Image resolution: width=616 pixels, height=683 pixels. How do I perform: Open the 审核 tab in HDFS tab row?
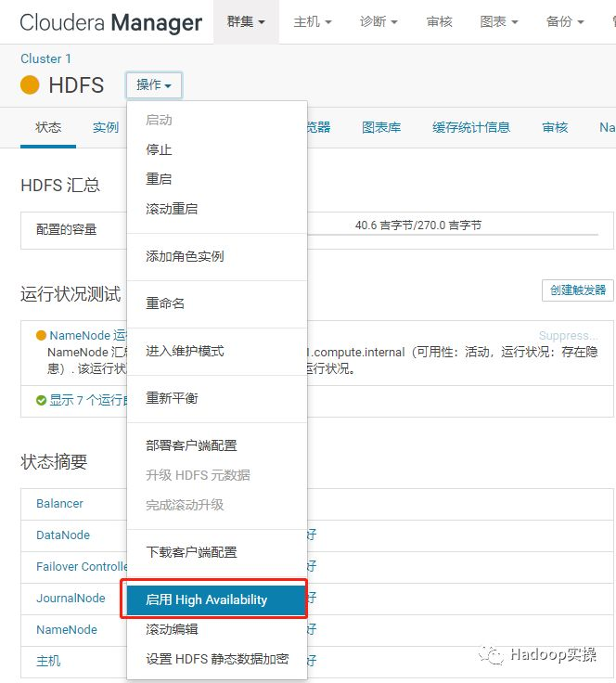[x=555, y=127]
